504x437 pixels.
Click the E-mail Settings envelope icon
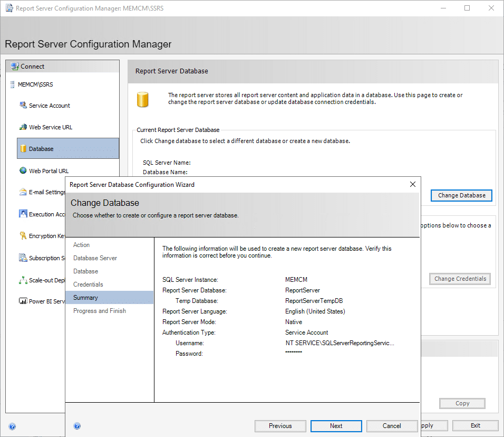[23, 193]
